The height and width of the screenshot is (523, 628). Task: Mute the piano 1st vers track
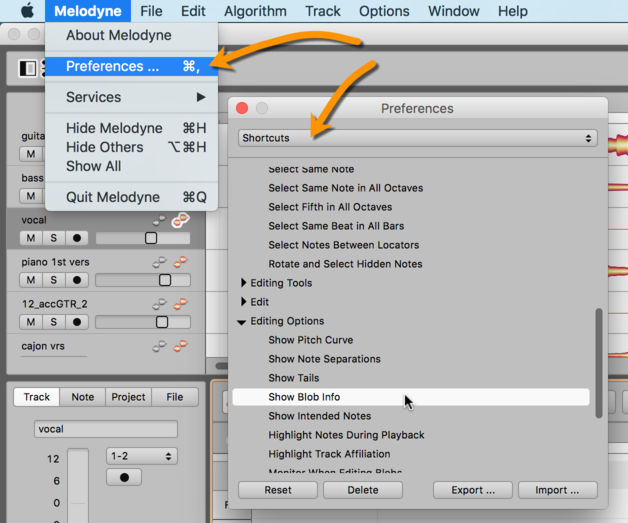point(31,280)
